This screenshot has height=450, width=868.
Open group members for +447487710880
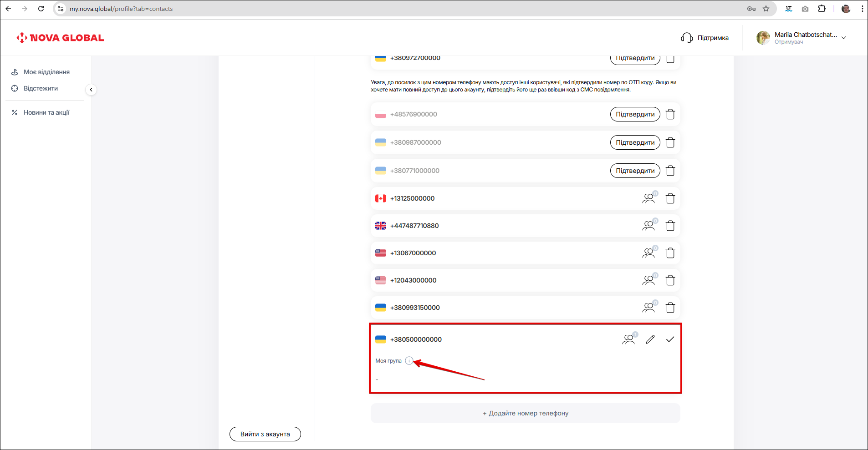tap(649, 226)
